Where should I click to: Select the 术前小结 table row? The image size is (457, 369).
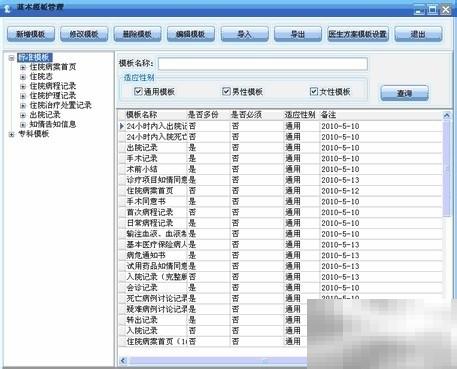click(281, 169)
